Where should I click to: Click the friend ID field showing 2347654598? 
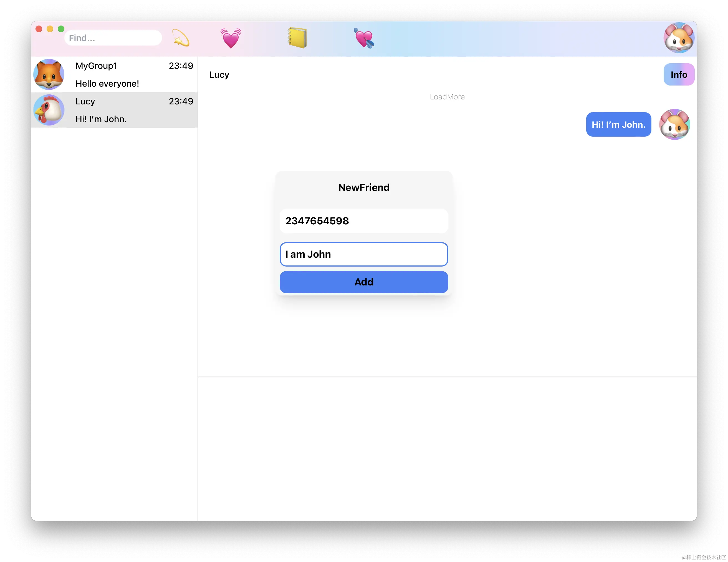coord(364,221)
